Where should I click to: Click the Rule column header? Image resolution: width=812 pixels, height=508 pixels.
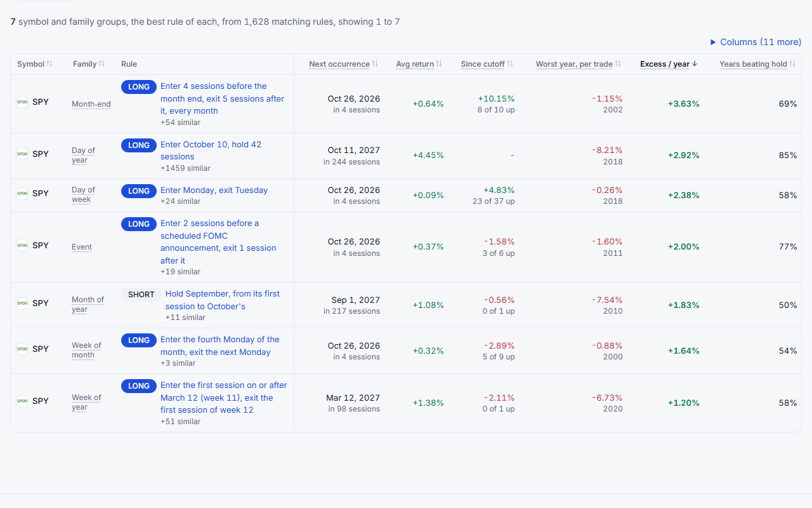coord(129,64)
